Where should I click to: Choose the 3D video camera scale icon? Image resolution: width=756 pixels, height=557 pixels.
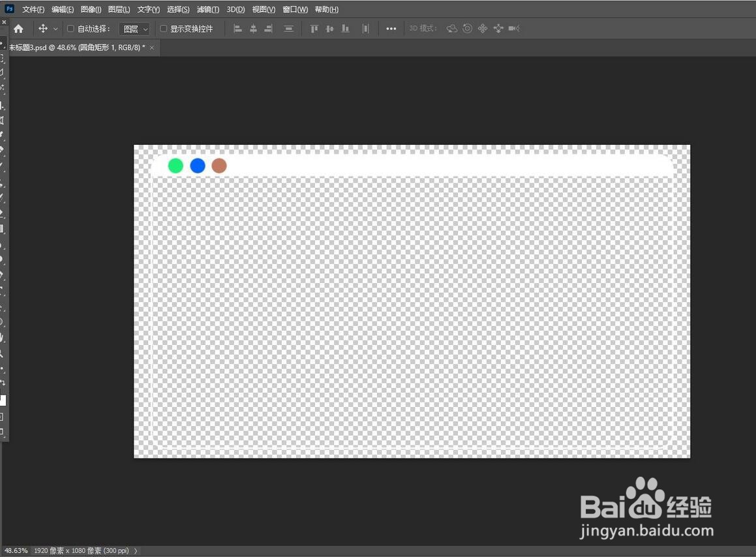514,29
